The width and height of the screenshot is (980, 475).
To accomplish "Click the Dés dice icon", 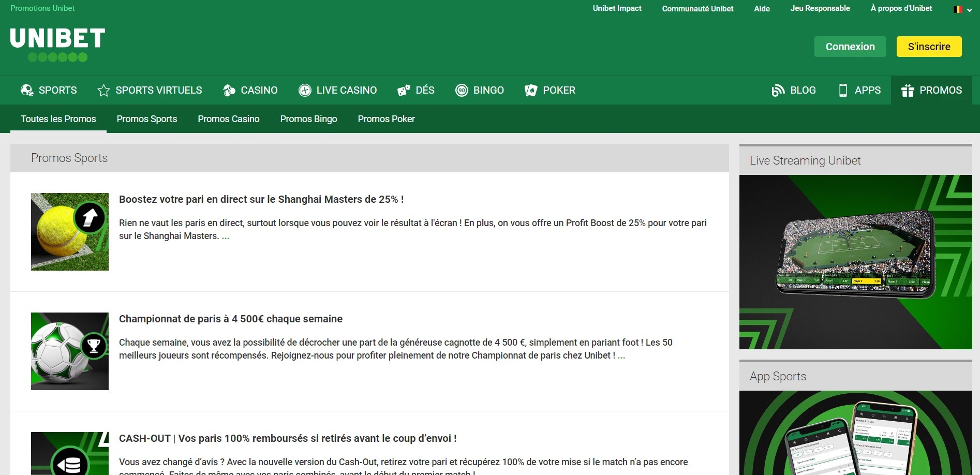I will [404, 91].
